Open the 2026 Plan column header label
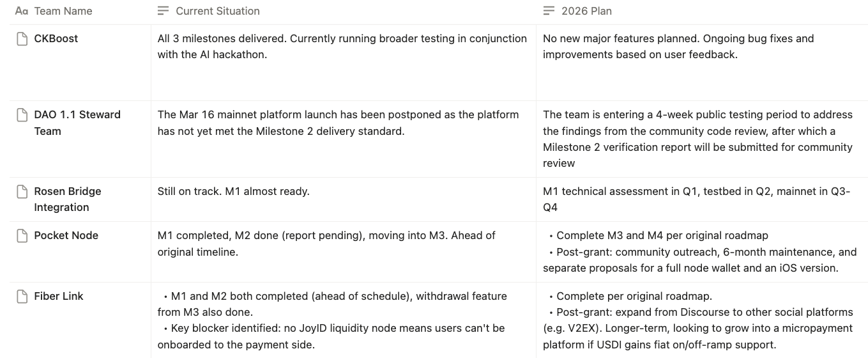The height and width of the screenshot is (358, 868). (586, 11)
